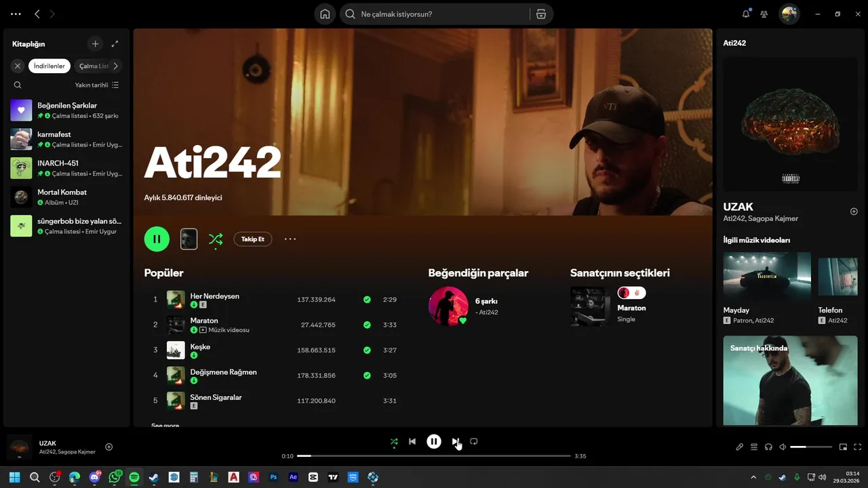Open the Yakın tarihli sort dropdown
The height and width of the screenshot is (488, 868).
click(97, 85)
